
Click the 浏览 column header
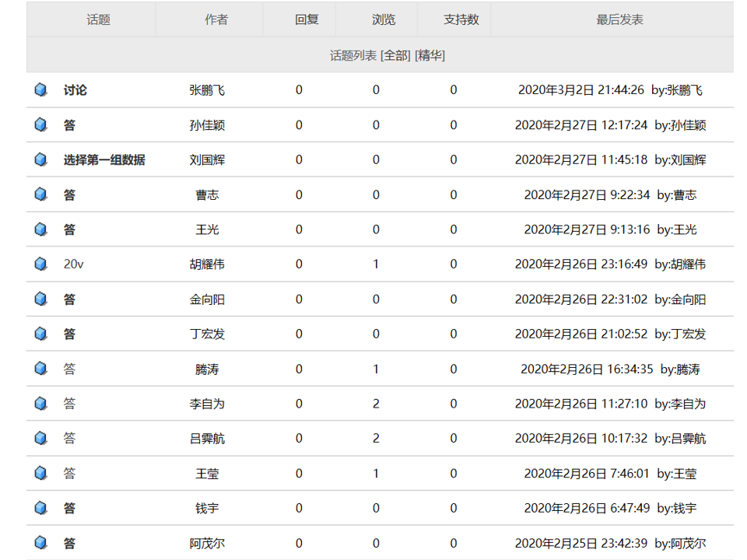(x=383, y=19)
